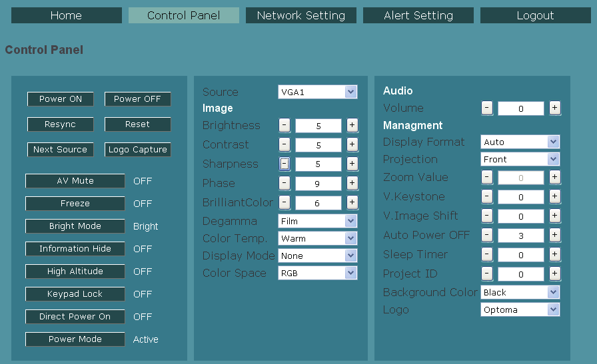This screenshot has width=597, height=364.
Task: Click the Brightness value field
Action: (x=318, y=126)
